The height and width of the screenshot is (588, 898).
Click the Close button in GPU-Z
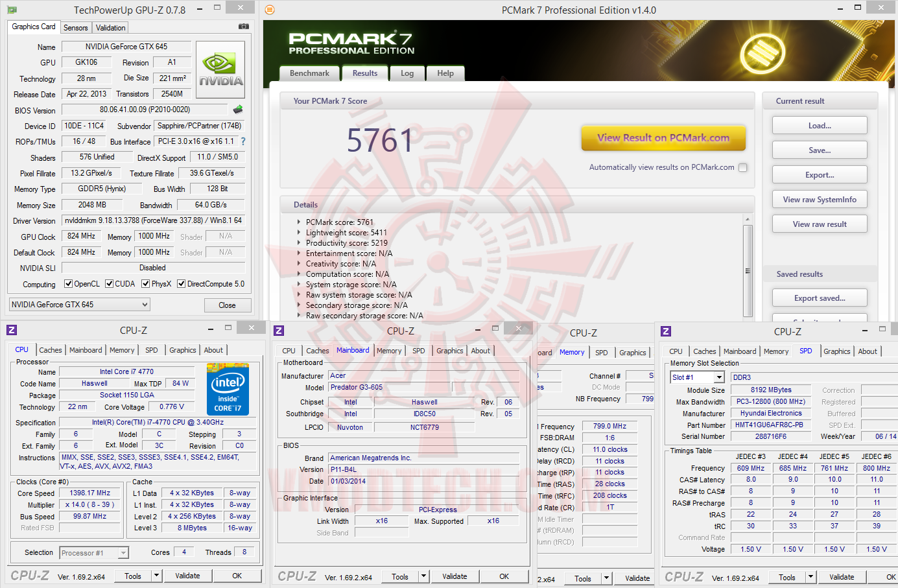(x=227, y=305)
